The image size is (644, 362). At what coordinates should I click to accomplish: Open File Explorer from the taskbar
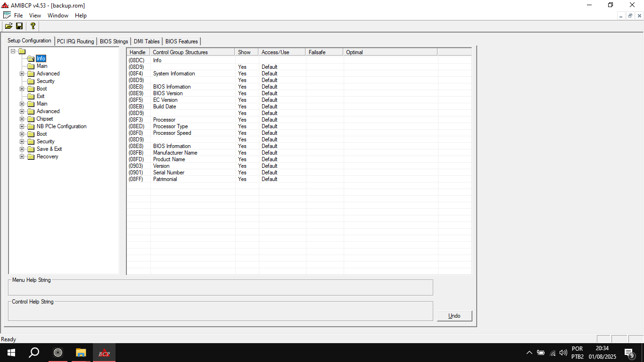coord(81,353)
